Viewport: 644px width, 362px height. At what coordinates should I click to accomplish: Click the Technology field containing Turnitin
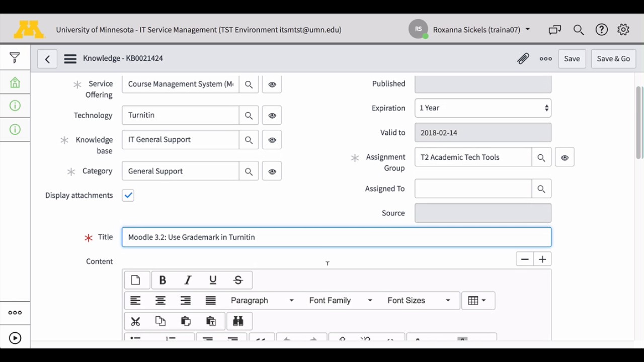[181, 116]
